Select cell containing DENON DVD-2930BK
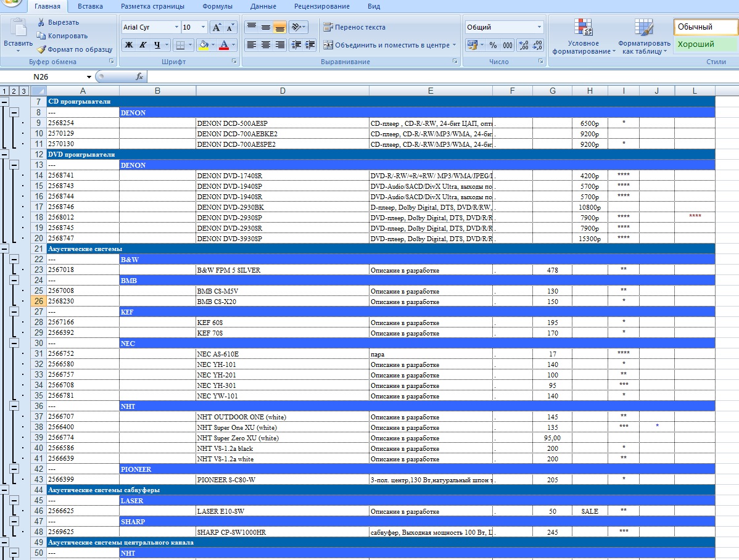 283,207
